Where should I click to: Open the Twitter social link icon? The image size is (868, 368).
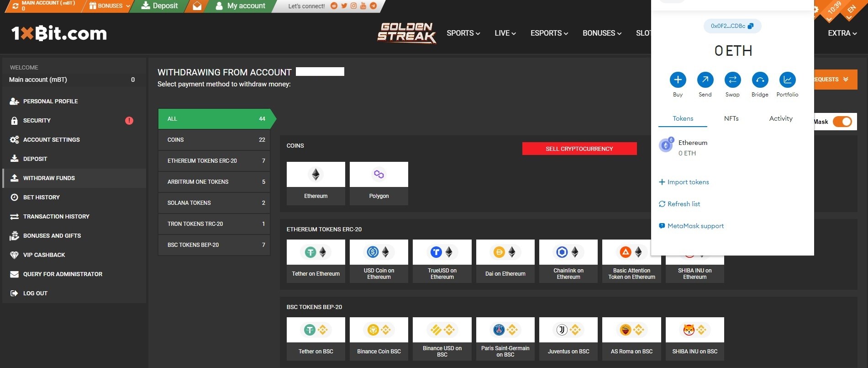tap(344, 6)
